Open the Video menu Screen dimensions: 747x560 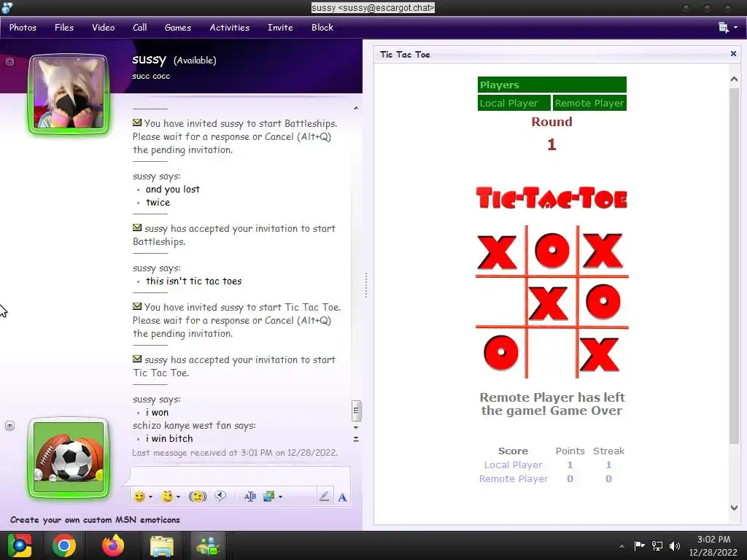coord(104,28)
